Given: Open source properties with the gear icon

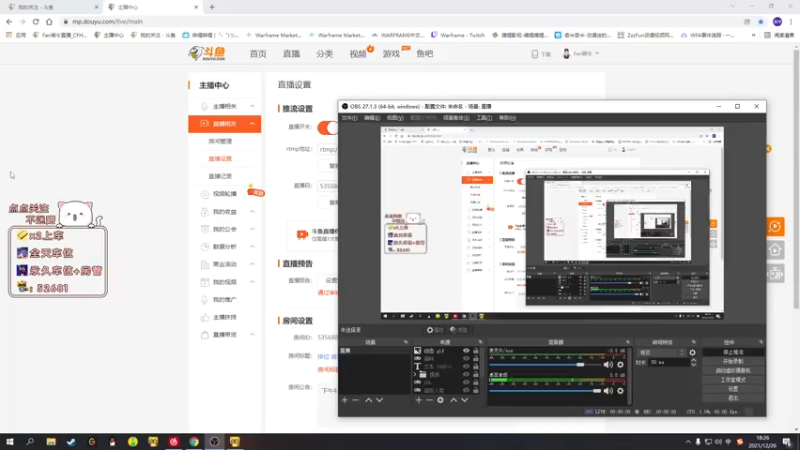Looking at the screenshot, I should 440,401.
